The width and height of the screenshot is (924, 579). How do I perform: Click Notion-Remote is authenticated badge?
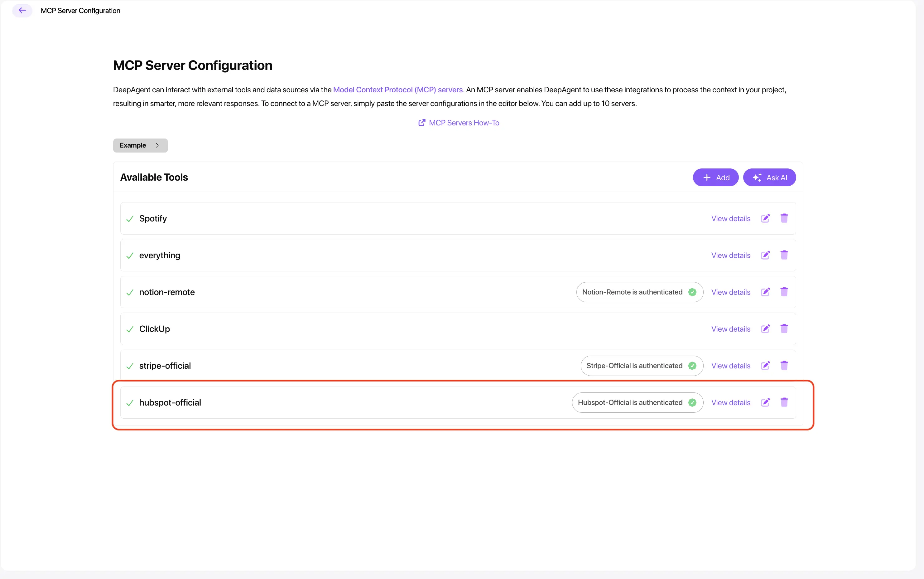tap(639, 292)
